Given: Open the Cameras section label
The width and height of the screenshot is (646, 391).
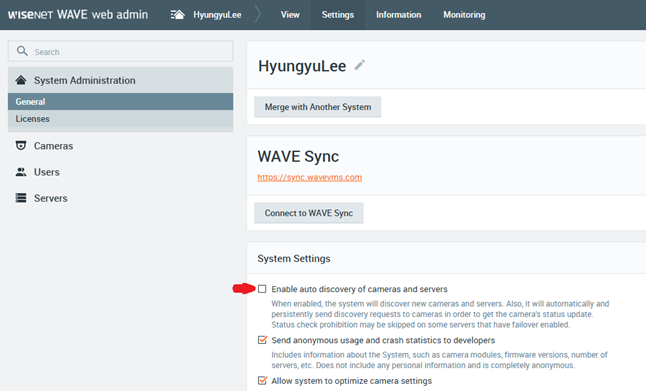Looking at the screenshot, I should click(54, 146).
